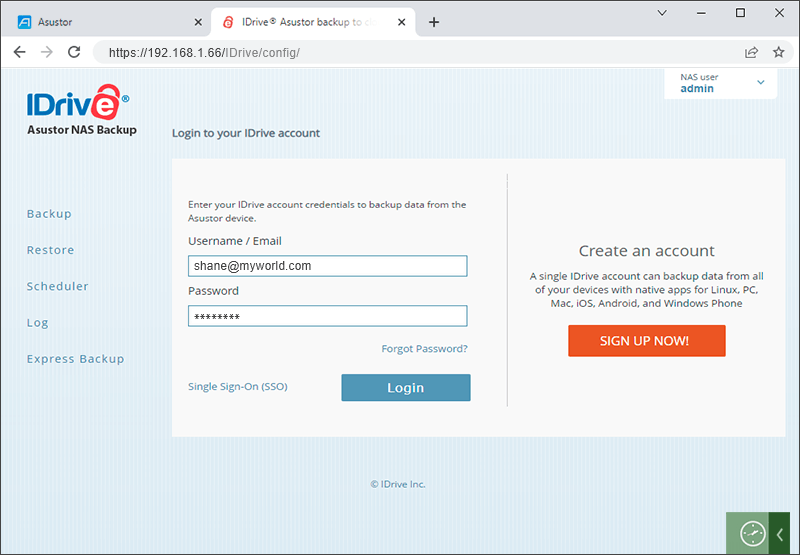Viewport: 800px width, 555px height.
Task: Click the browser forward arrow
Action: click(47, 52)
